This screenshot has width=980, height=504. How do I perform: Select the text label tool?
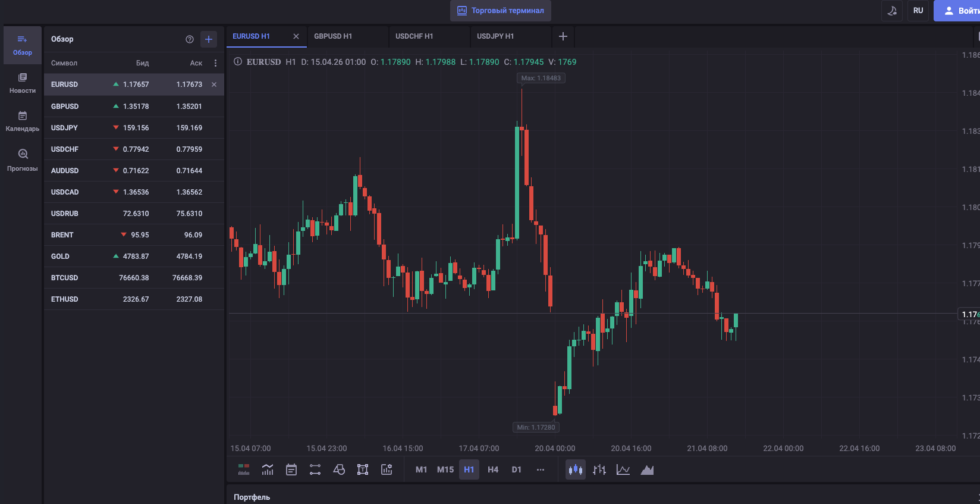pyautogui.click(x=363, y=469)
